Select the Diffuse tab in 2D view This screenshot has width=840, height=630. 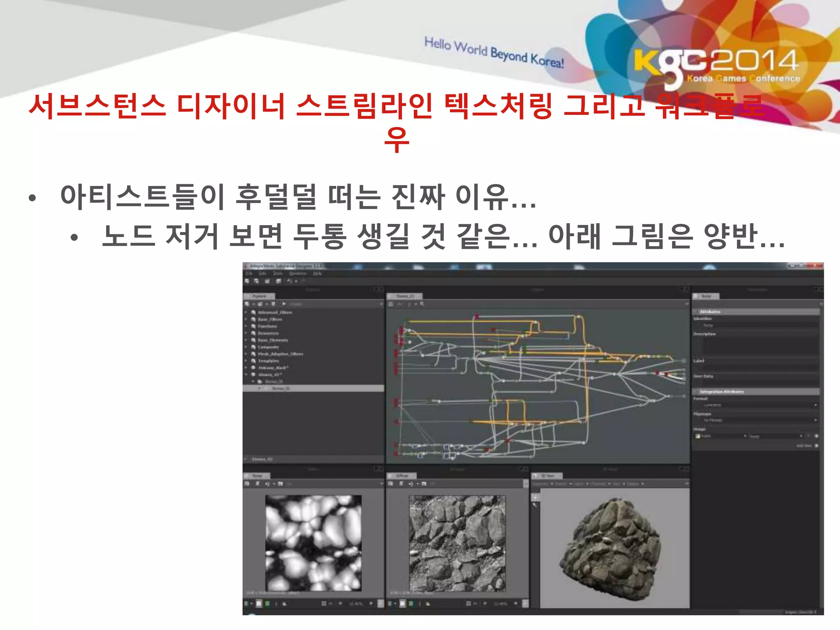[x=402, y=476]
